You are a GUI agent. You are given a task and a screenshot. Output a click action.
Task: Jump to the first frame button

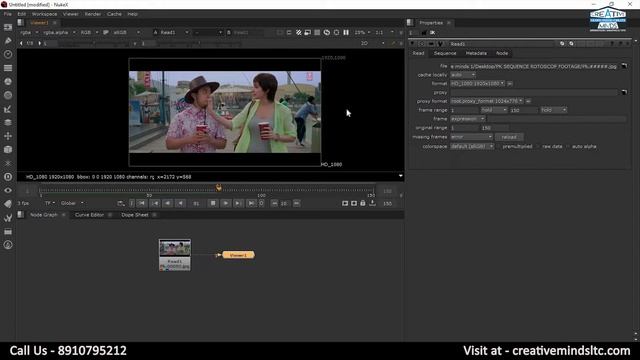point(142,203)
